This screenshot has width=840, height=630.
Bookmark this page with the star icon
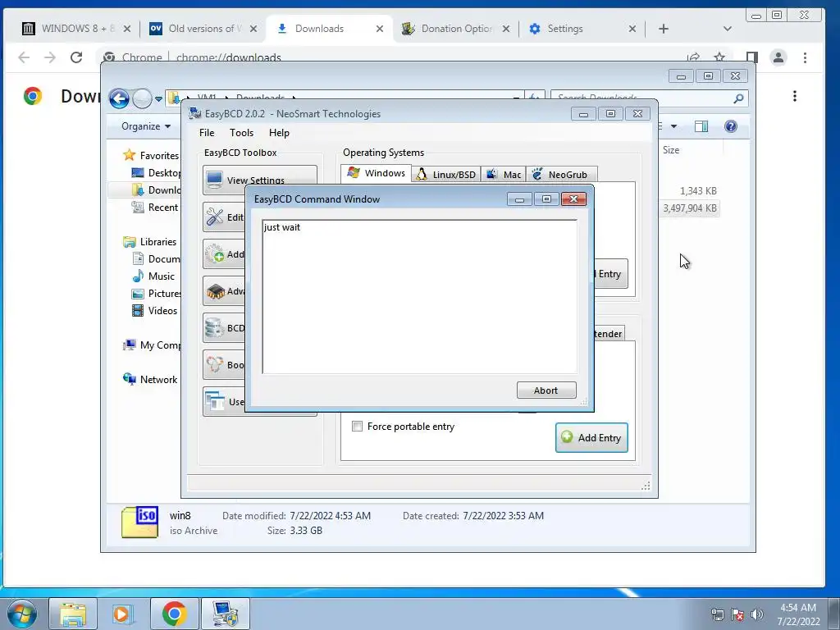[719, 57]
